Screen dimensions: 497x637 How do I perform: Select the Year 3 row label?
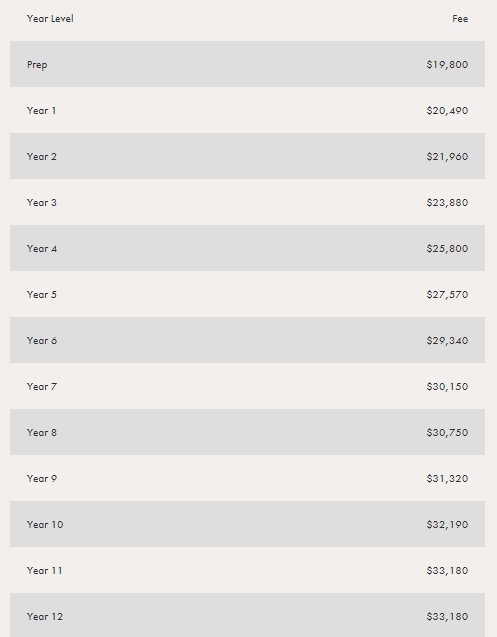41,202
